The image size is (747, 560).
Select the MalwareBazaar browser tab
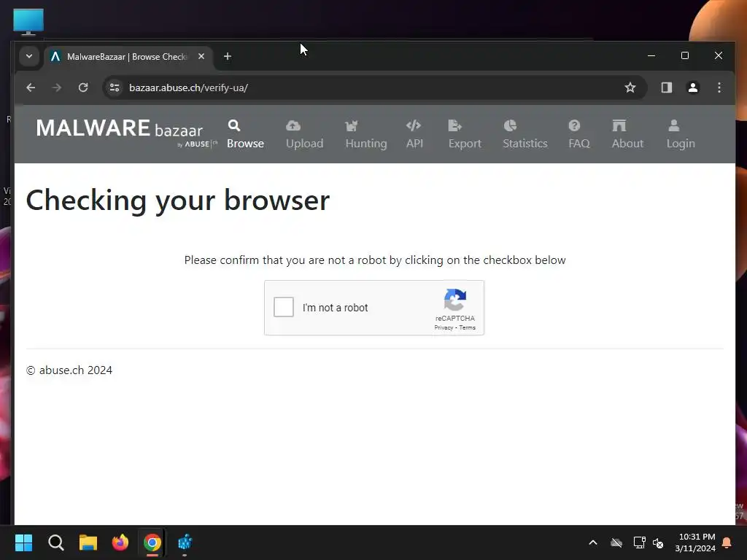(x=127, y=57)
